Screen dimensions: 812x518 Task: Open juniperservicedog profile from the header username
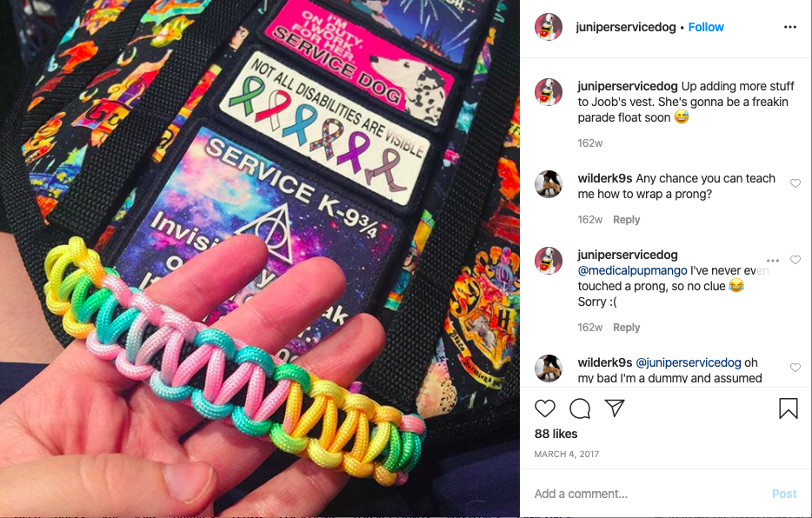coord(626,27)
